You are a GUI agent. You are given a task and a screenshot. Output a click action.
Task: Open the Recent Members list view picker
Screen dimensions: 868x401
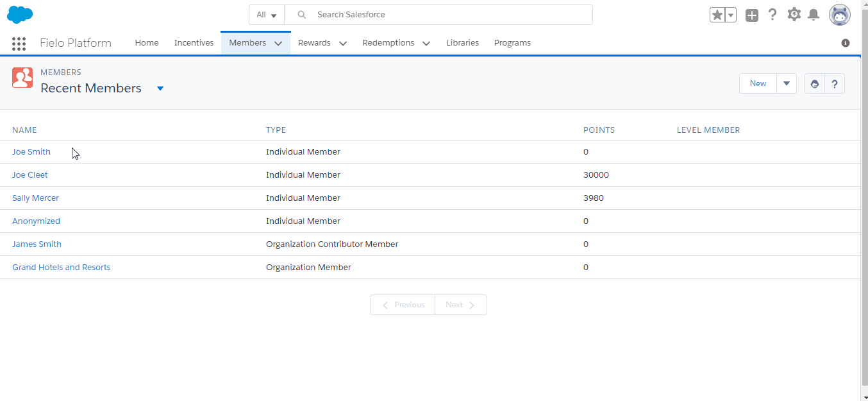click(160, 89)
